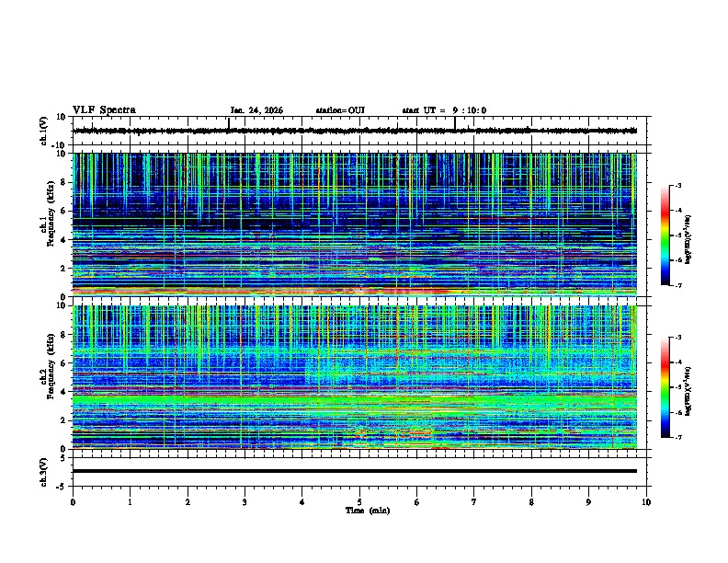
Task: Click the "Time (min)" x-axis label
Action: 368,511
